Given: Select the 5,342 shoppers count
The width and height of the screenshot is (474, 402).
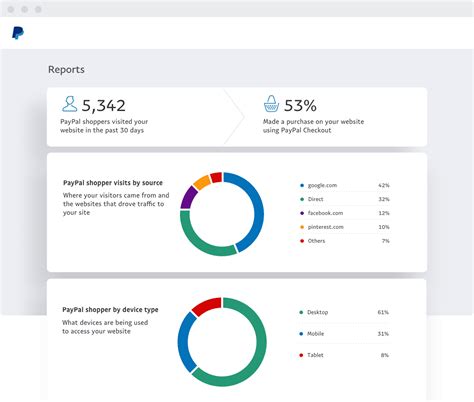Looking at the screenshot, I should tap(104, 106).
